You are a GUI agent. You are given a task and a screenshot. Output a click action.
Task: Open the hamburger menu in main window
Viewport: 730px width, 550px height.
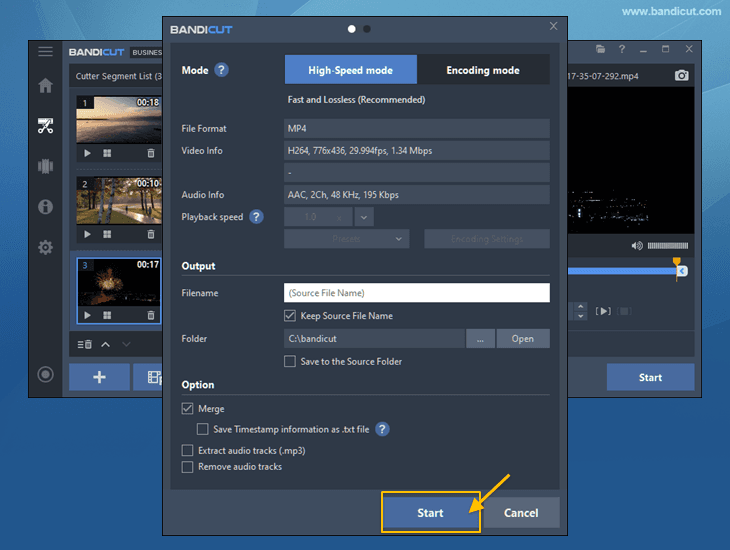(45, 52)
